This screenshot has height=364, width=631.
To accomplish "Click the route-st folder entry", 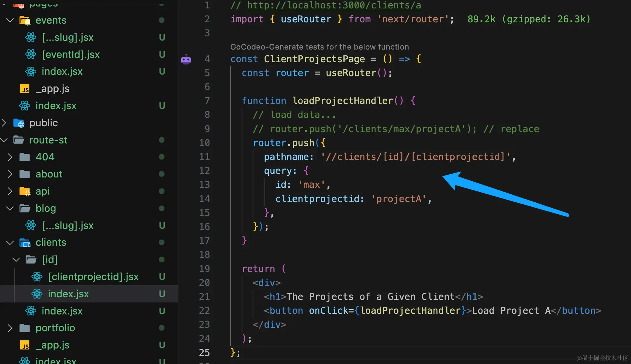I will 48,140.
